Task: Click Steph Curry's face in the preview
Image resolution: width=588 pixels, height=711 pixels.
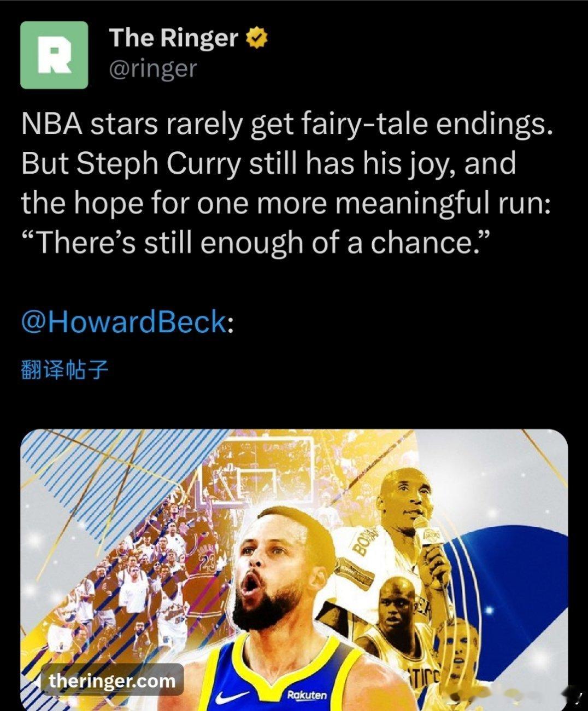Action: click(273, 574)
